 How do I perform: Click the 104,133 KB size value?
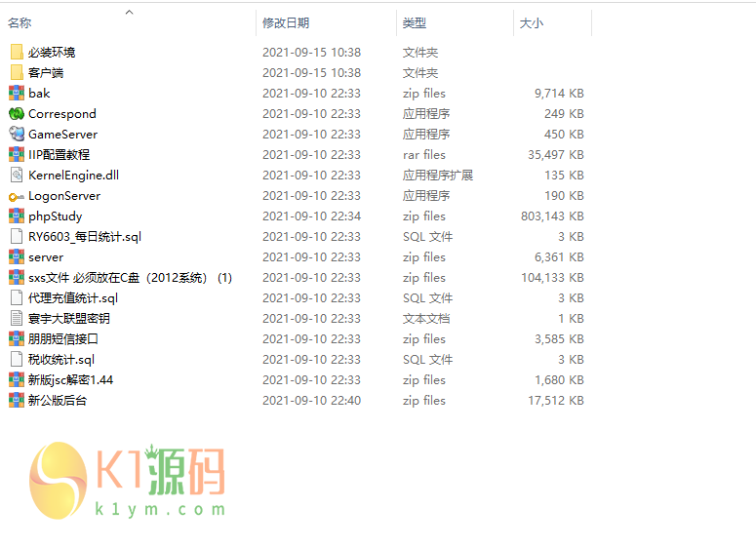coord(552,278)
